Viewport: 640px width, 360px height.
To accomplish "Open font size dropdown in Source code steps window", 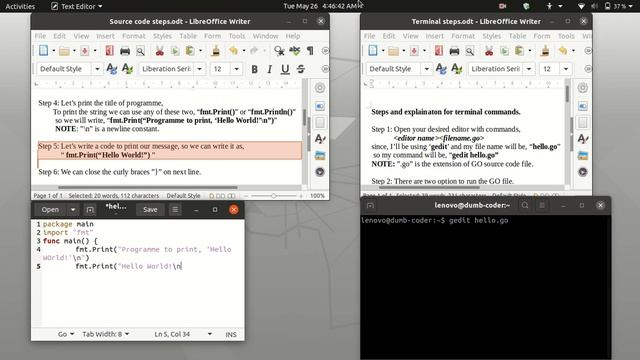I will pos(236,69).
